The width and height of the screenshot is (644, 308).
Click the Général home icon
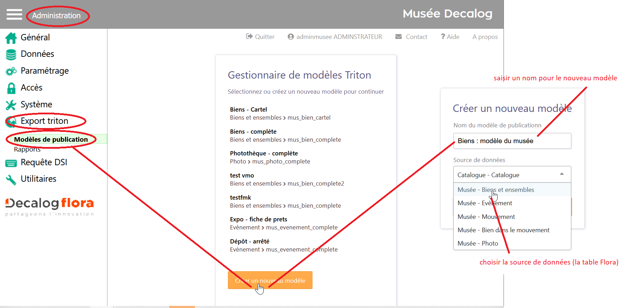11,38
